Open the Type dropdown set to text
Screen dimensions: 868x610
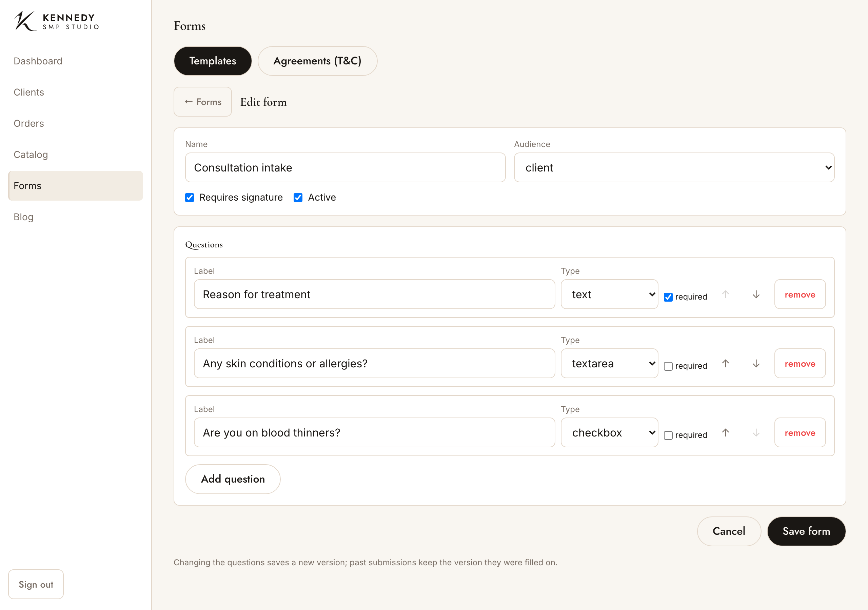point(609,294)
